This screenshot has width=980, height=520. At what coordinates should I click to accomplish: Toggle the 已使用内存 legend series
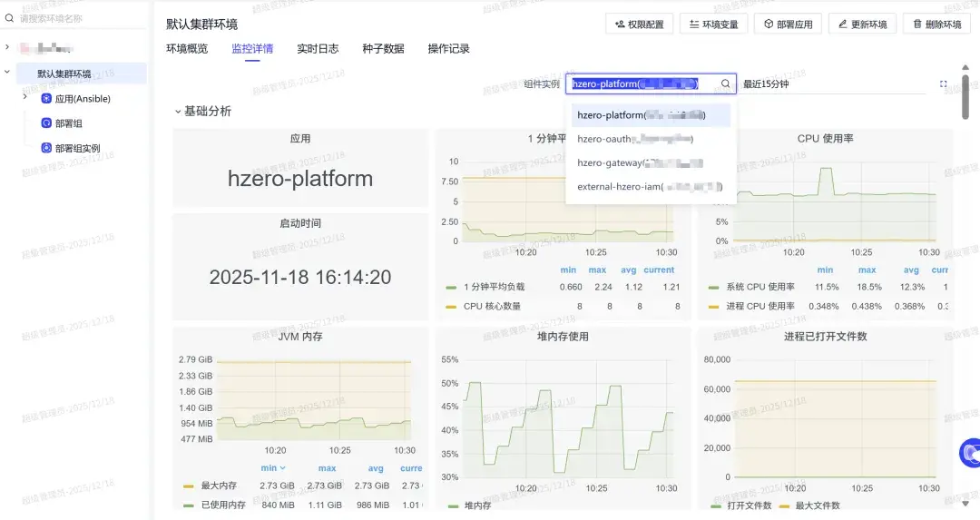[223, 505]
